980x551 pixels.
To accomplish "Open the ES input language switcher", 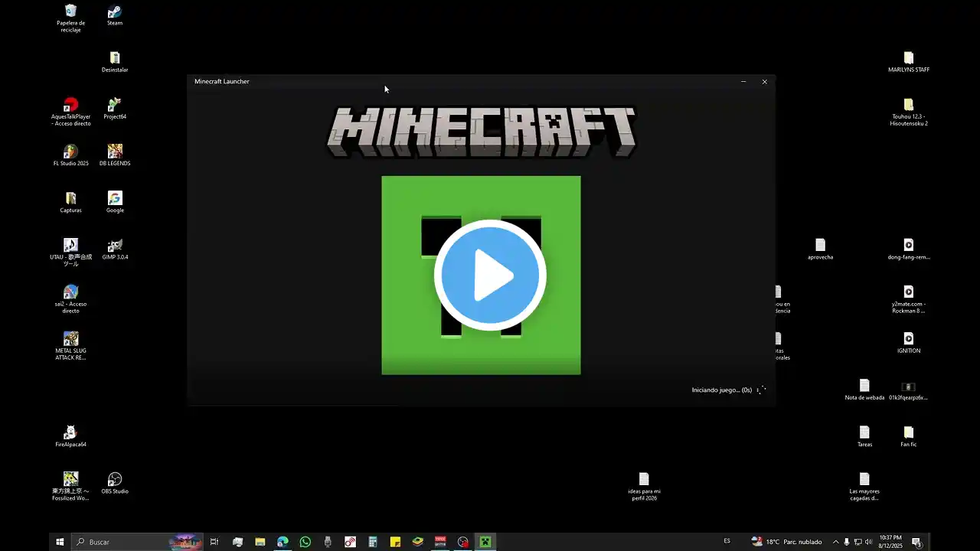I will (x=727, y=541).
